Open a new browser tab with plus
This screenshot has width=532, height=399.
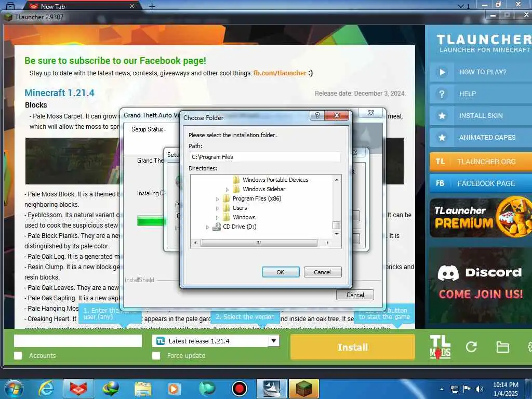pos(152,6)
